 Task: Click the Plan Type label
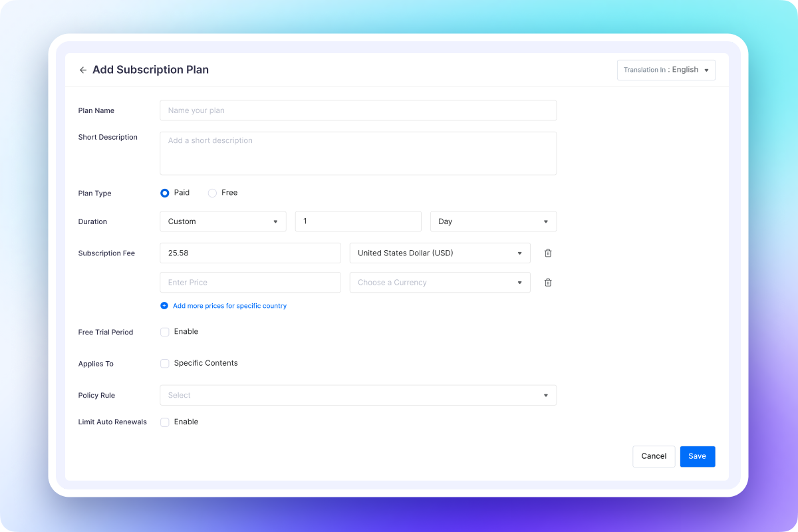95,194
